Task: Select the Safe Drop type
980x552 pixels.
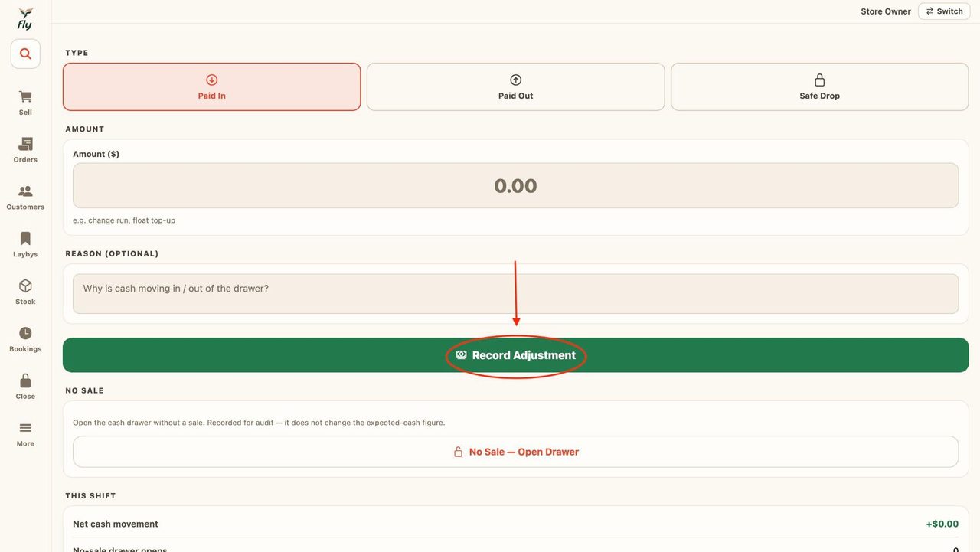Action: tap(819, 87)
